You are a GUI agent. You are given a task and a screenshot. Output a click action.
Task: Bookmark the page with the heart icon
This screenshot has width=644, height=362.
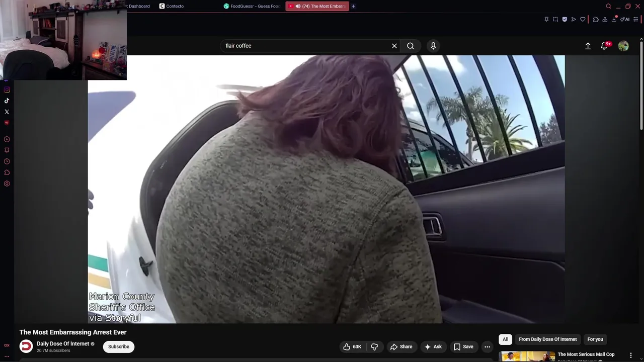[583, 20]
